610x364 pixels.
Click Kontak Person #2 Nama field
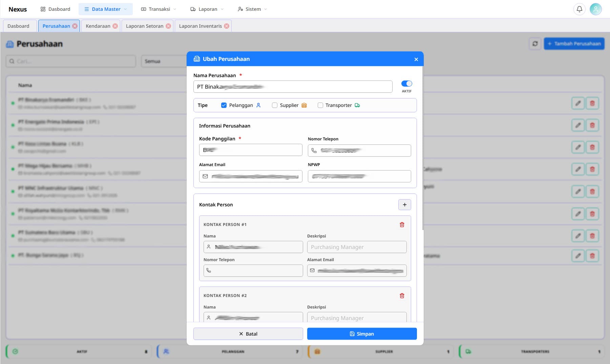[x=253, y=317]
